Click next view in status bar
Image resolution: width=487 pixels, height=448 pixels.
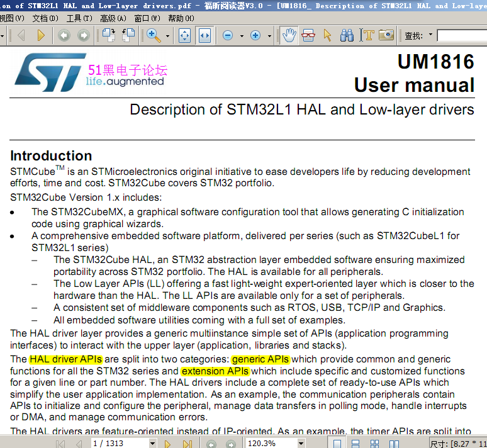point(231,444)
